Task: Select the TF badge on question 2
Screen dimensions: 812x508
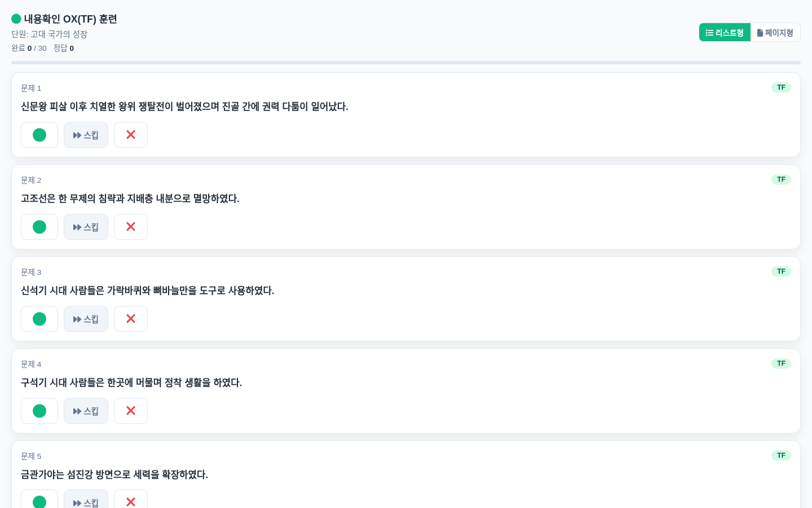Action: click(781, 179)
